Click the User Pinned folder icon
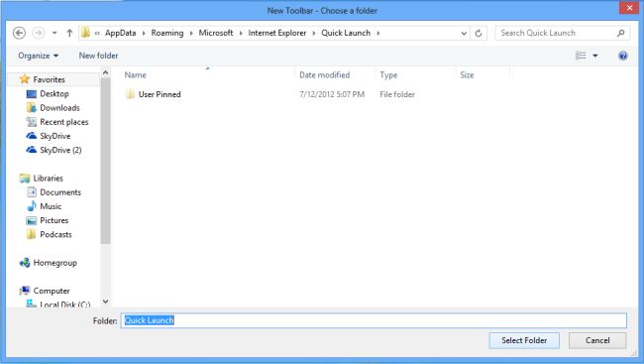The width and height of the screenshot is (644, 364). point(130,94)
